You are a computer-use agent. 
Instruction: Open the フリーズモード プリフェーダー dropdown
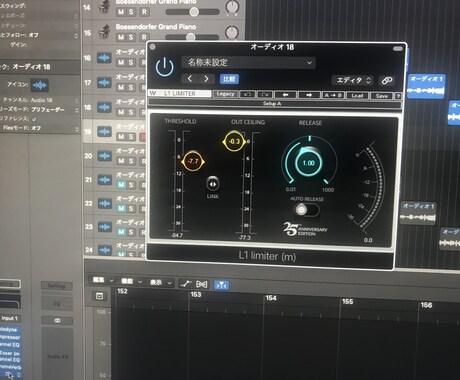55,110
